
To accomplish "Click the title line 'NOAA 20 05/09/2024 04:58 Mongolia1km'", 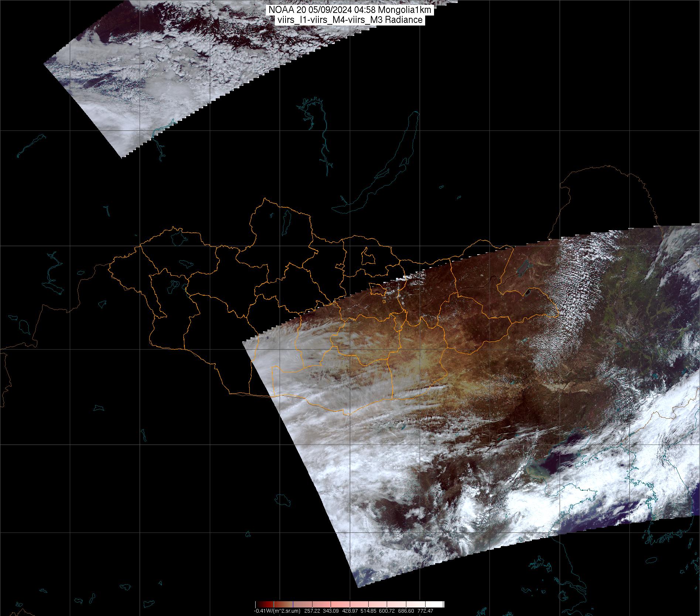I will (350, 10).
